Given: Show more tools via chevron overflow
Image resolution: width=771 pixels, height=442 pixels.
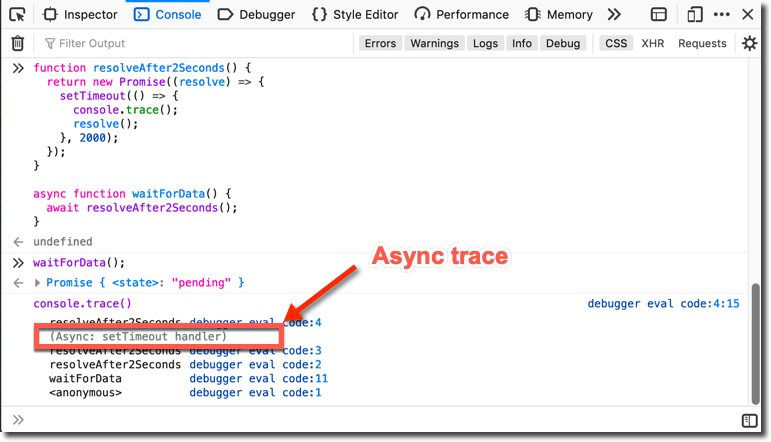Looking at the screenshot, I should tap(614, 15).
